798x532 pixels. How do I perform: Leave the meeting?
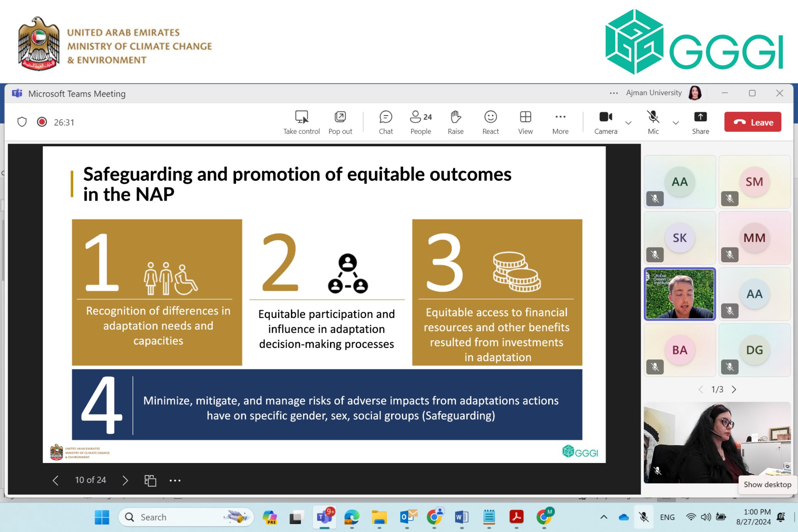(752, 122)
